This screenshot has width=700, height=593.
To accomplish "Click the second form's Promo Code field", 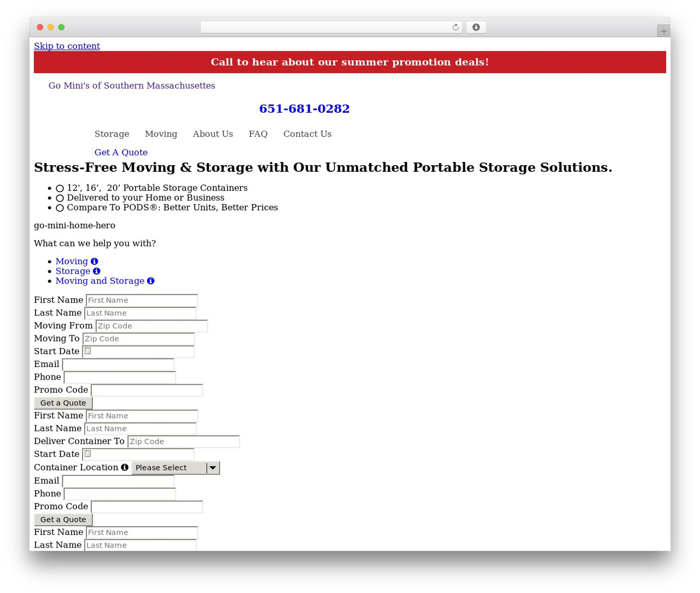I will tap(147, 507).
